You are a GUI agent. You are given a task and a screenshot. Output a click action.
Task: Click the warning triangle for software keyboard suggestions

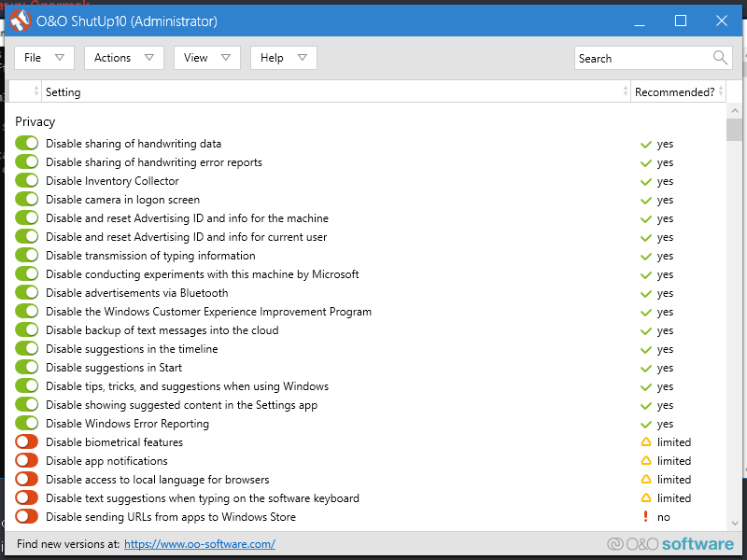coord(646,497)
